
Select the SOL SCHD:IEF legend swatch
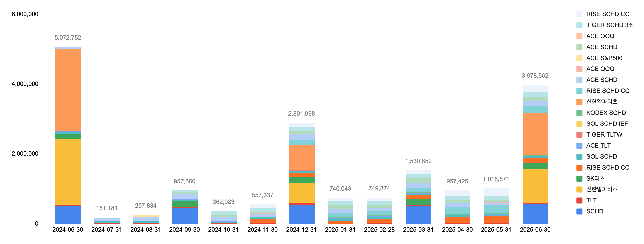pyautogui.click(x=579, y=124)
